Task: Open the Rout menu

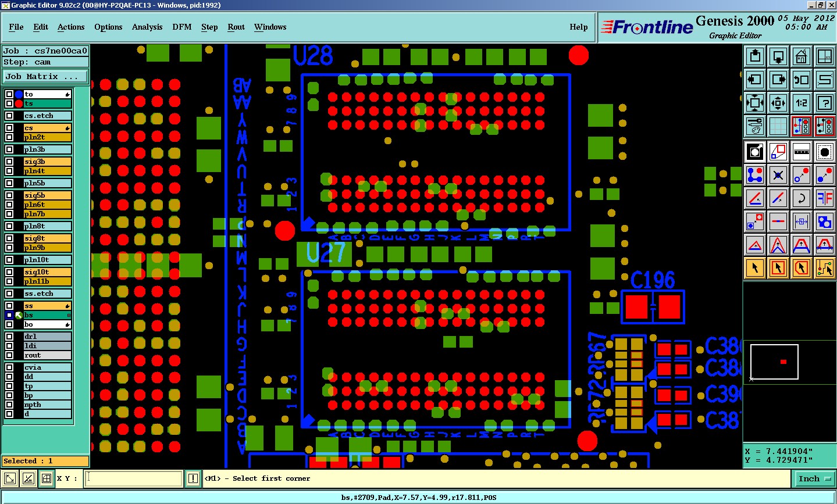Action: [236, 27]
